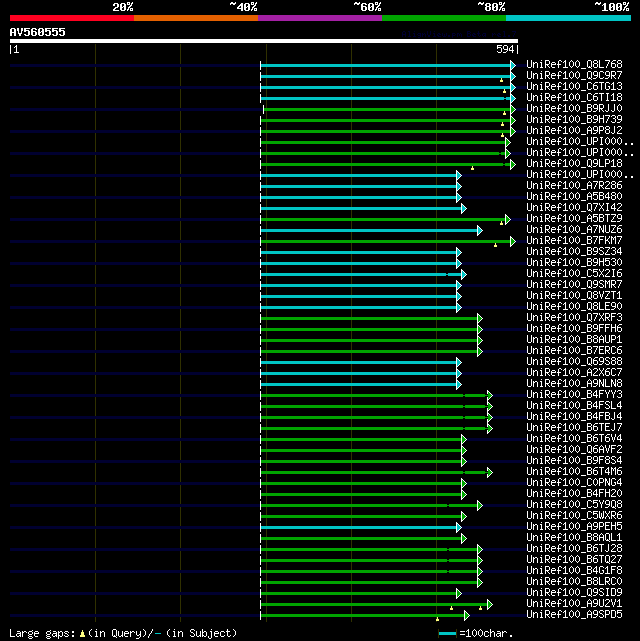Select the UniRef100_Q69S88 label
Viewport: 640px width, 641px height.
[x=574, y=362]
